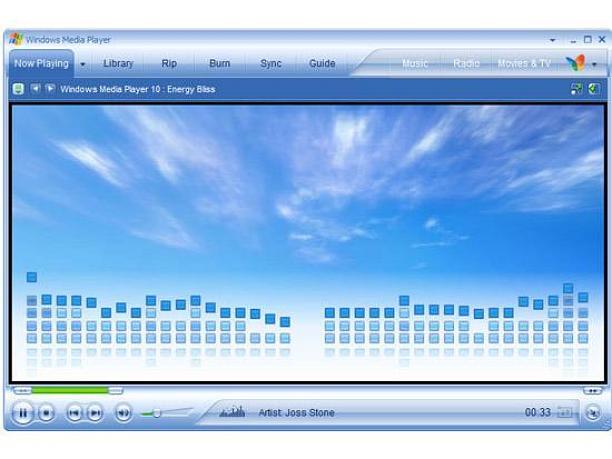Open the Movies & TV link
612x459 pixels.
point(524,63)
